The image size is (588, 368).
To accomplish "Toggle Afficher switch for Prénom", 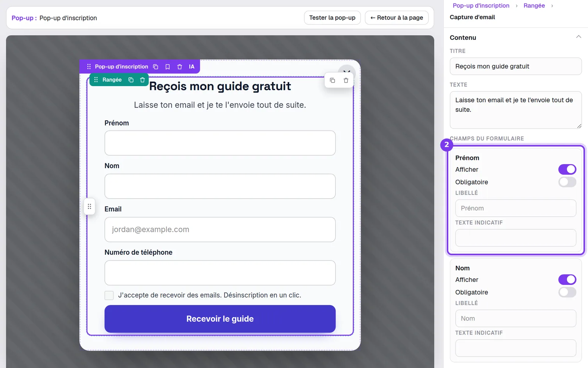I will click(567, 169).
